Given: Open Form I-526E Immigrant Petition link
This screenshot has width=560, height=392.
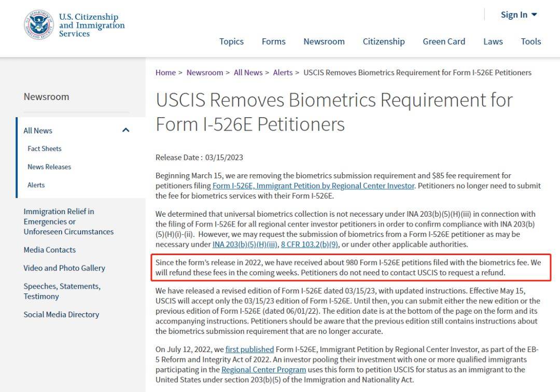Looking at the screenshot, I should coord(313,186).
